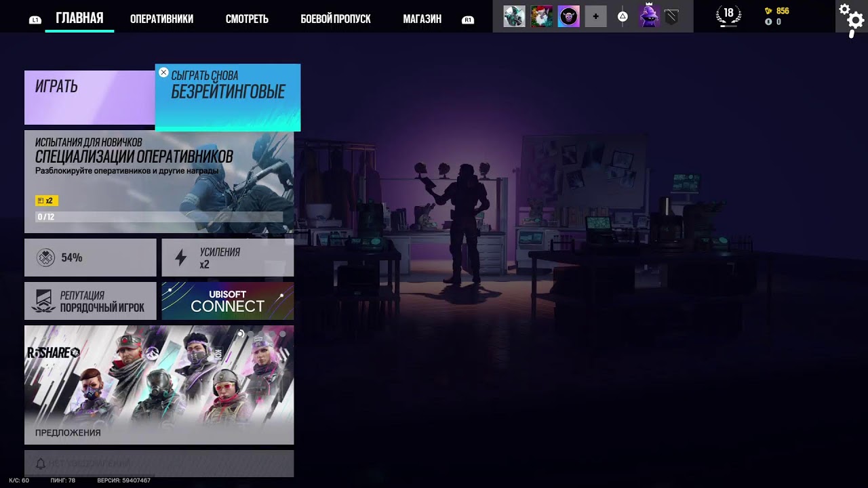Screen dimensions: 868x488
Task: Open the 54% completion tile
Action: 90,258
